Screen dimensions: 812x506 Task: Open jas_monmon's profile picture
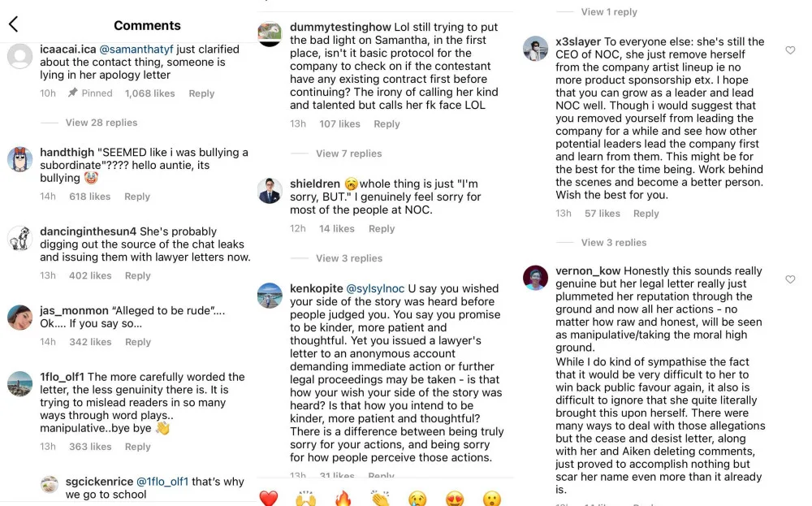(x=19, y=317)
